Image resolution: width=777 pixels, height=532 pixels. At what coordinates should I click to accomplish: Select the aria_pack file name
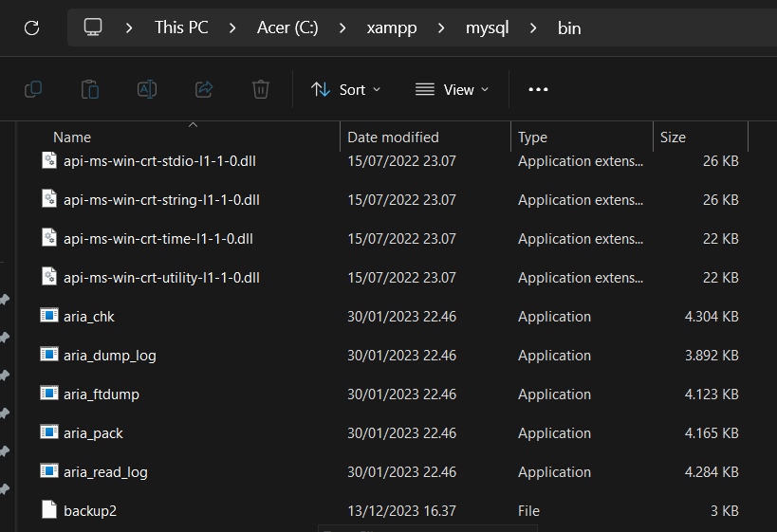93,433
